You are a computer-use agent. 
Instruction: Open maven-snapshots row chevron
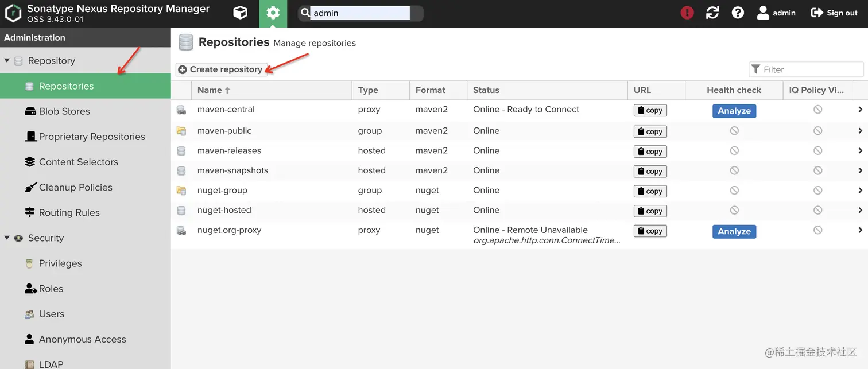(860, 170)
